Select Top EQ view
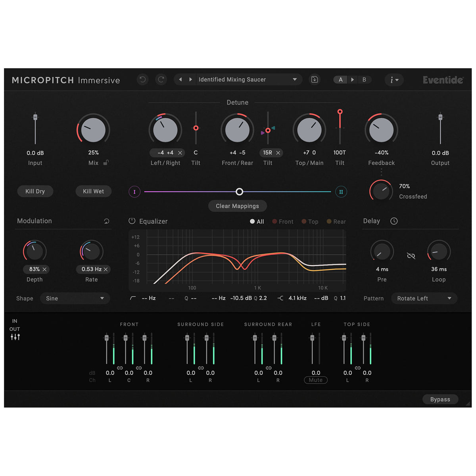 310,222
